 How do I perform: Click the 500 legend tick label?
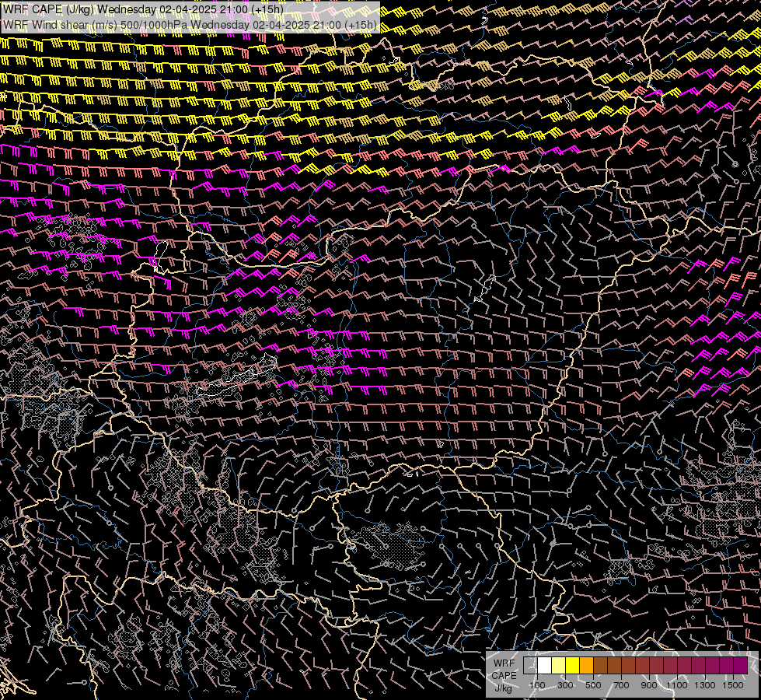[x=593, y=685]
